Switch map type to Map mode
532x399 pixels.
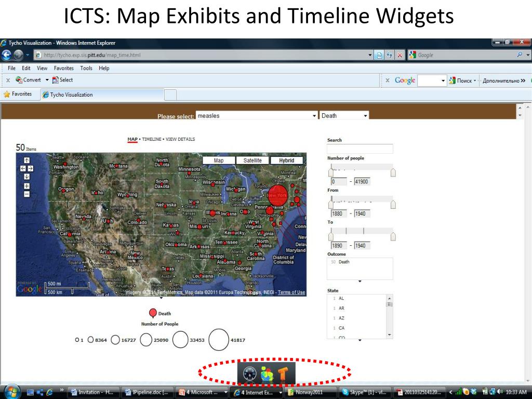[x=219, y=161]
